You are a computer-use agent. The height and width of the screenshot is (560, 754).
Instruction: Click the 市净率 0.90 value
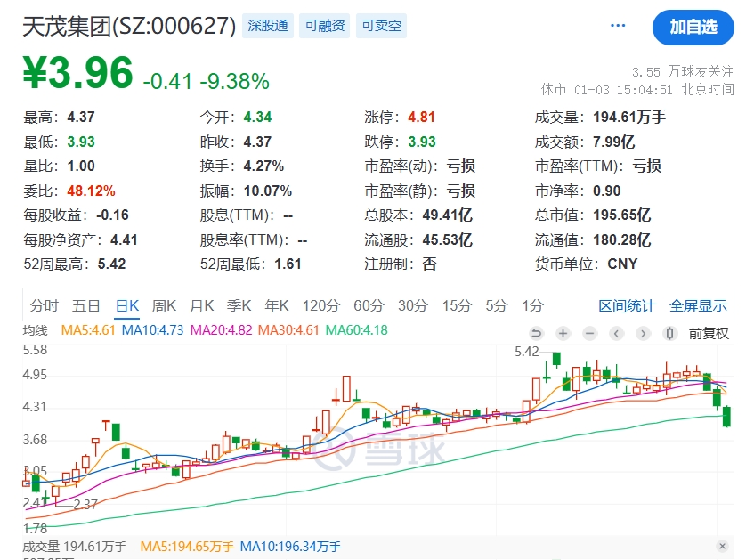[x=607, y=191]
